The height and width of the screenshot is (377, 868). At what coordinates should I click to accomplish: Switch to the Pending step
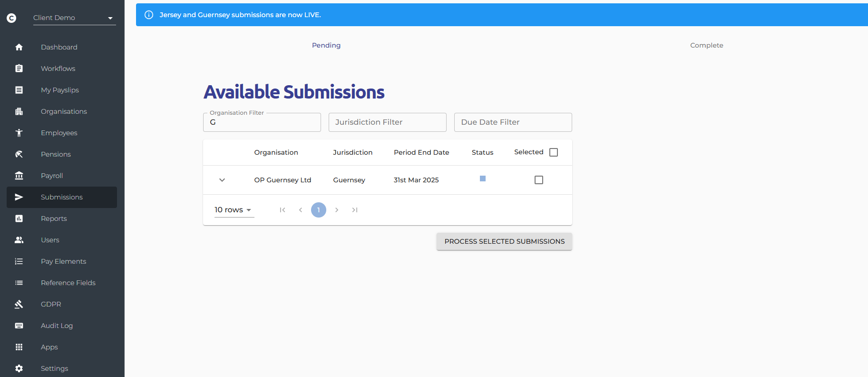click(326, 45)
